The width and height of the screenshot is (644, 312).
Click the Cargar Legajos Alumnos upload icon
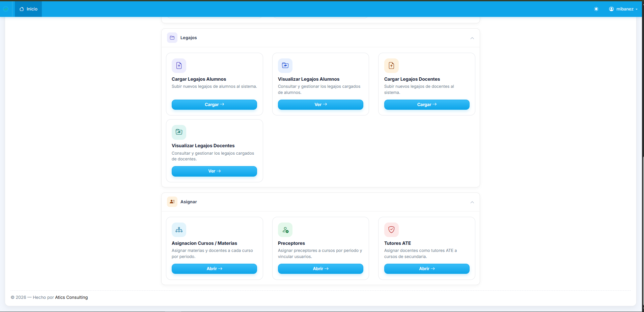click(x=179, y=66)
